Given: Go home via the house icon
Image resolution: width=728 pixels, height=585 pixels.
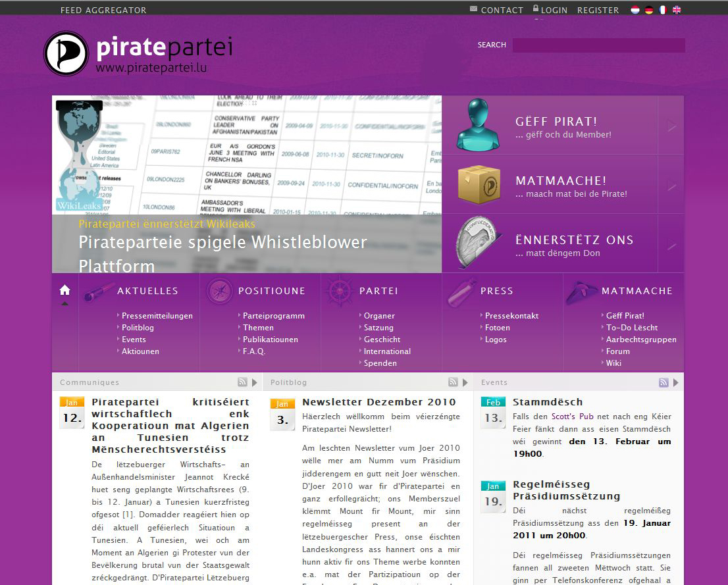Looking at the screenshot, I should point(65,290).
